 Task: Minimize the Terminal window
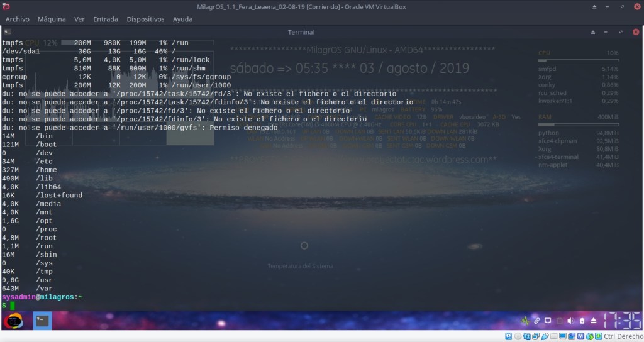[x=606, y=32]
